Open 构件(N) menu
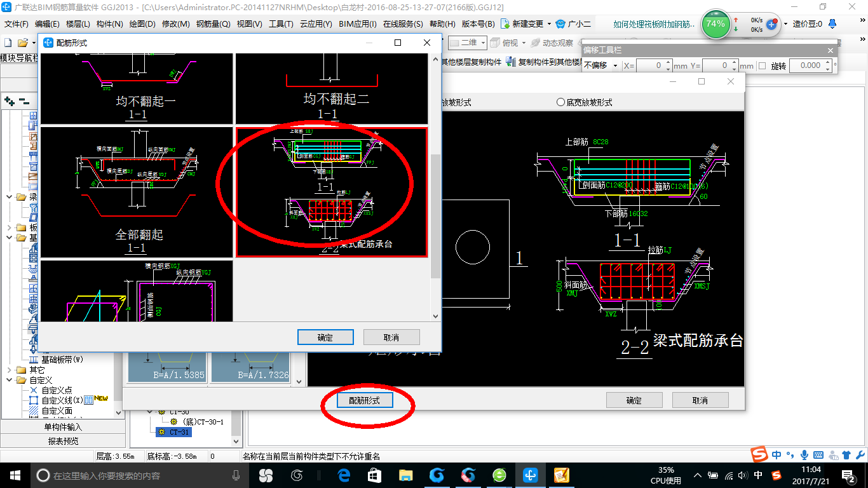 tap(109, 24)
